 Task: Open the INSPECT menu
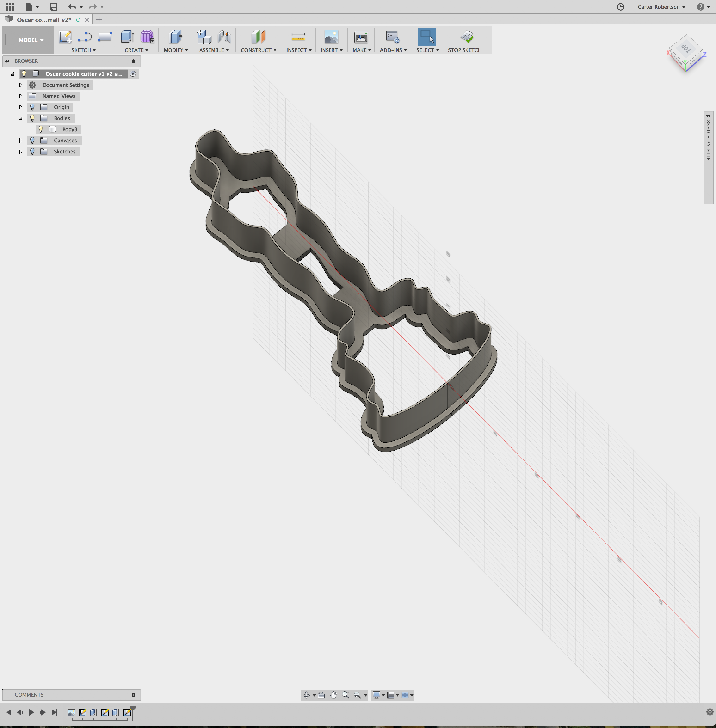299,50
